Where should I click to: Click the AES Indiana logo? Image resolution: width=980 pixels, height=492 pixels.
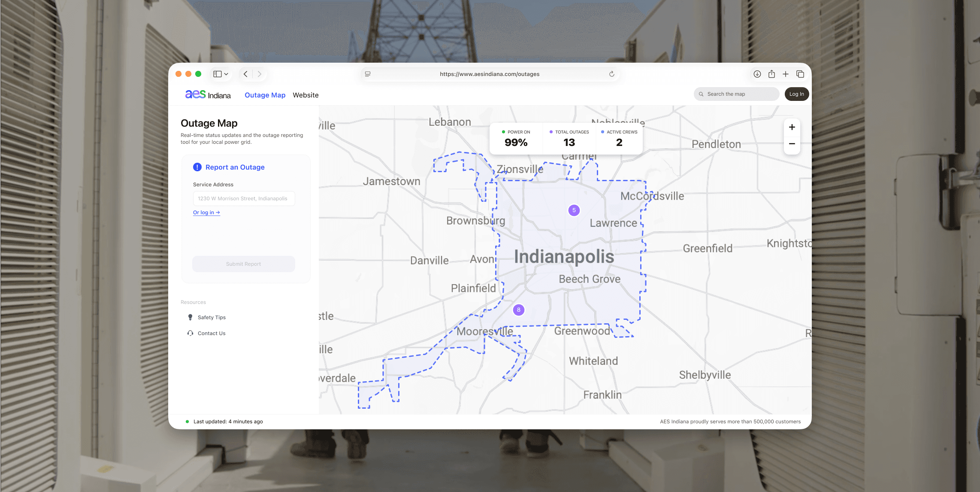point(208,94)
